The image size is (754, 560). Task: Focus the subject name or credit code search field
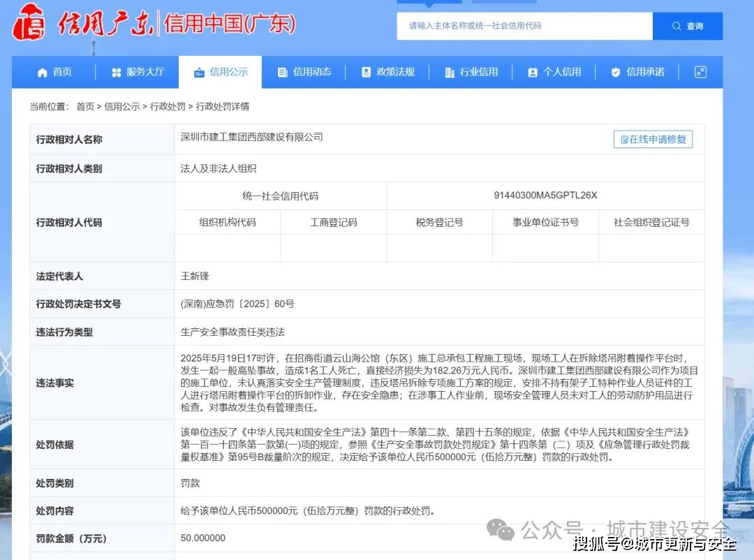(x=524, y=26)
